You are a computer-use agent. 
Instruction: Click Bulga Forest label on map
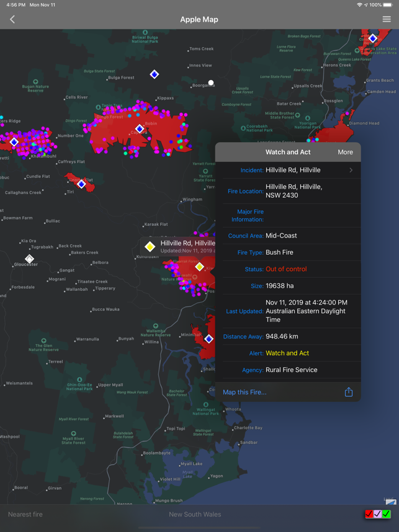click(121, 78)
